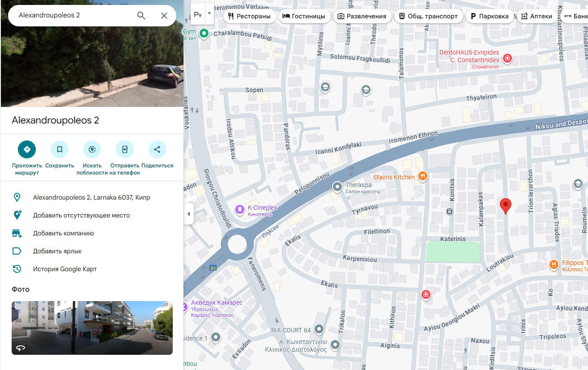The height and width of the screenshot is (370, 588).
Task: Click the Сохранить bookmark icon
Action: [x=60, y=149]
